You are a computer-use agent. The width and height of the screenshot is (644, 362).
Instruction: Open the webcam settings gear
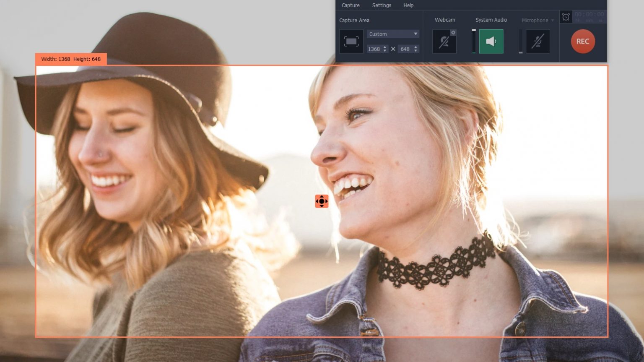coord(453,32)
